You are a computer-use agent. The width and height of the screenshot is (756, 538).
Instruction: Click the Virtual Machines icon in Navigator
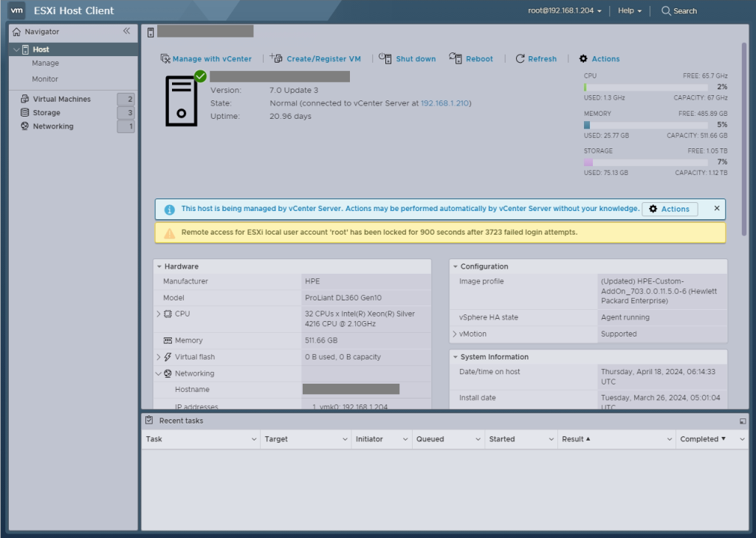click(24, 99)
